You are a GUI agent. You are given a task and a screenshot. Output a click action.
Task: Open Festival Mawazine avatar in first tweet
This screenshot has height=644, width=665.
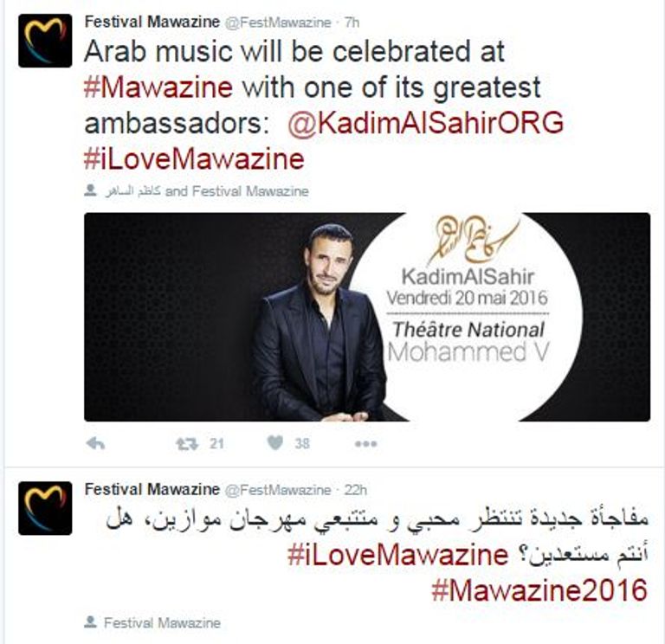pyautogui.click(x=45, y=41)
